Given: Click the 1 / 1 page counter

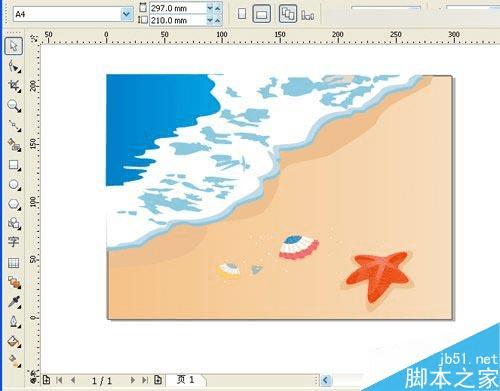Looking at the screenshot, I should (x=102, y=380).
